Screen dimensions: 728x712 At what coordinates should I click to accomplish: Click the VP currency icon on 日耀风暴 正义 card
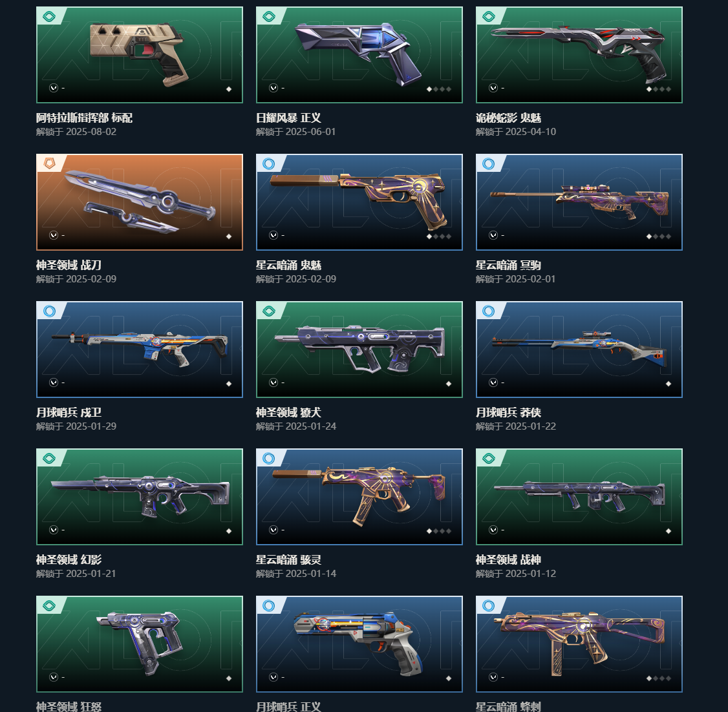(273, 88)
